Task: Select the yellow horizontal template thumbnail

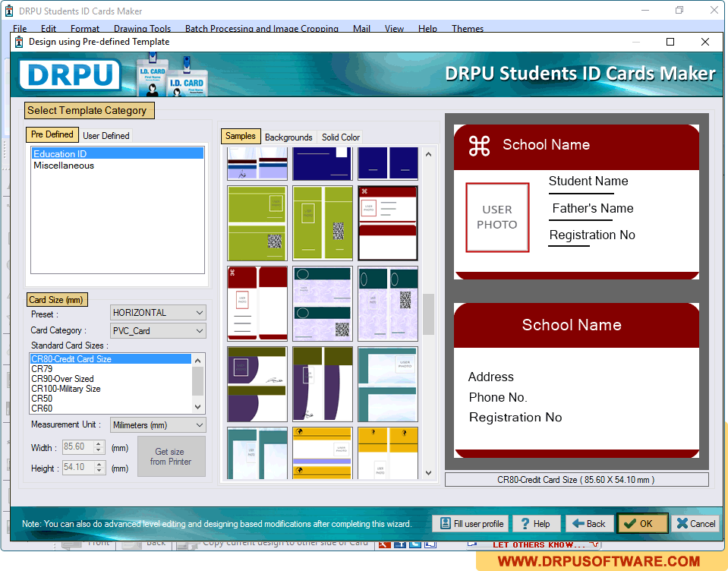Action: pyautogui.click(x=323, y=453)
